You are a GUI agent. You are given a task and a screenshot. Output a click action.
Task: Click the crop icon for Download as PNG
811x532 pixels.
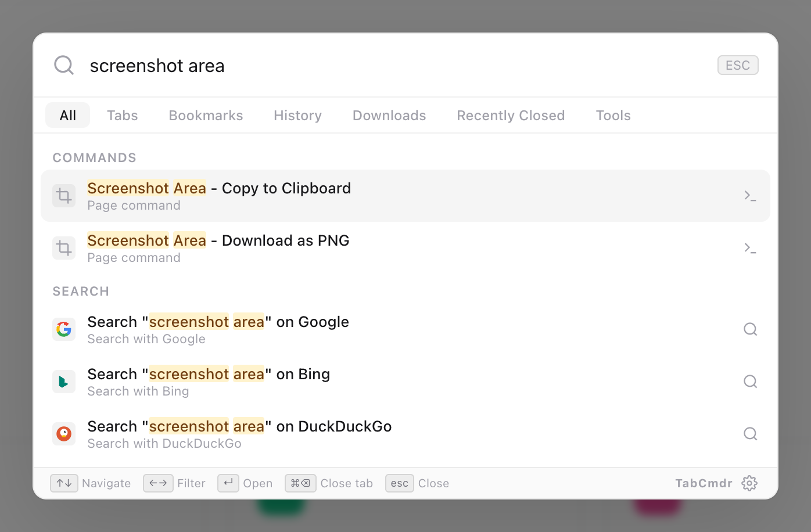(64, 248)
